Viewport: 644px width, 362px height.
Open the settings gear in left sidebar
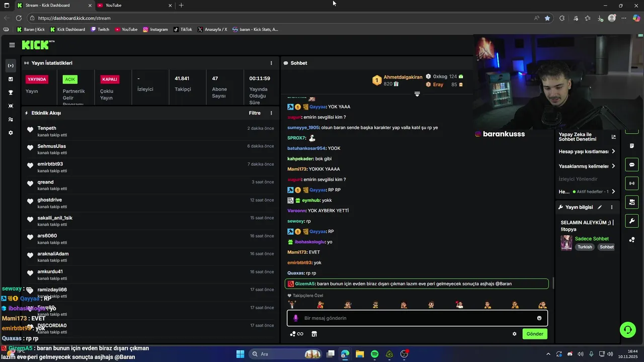click(x=11, y=133)
